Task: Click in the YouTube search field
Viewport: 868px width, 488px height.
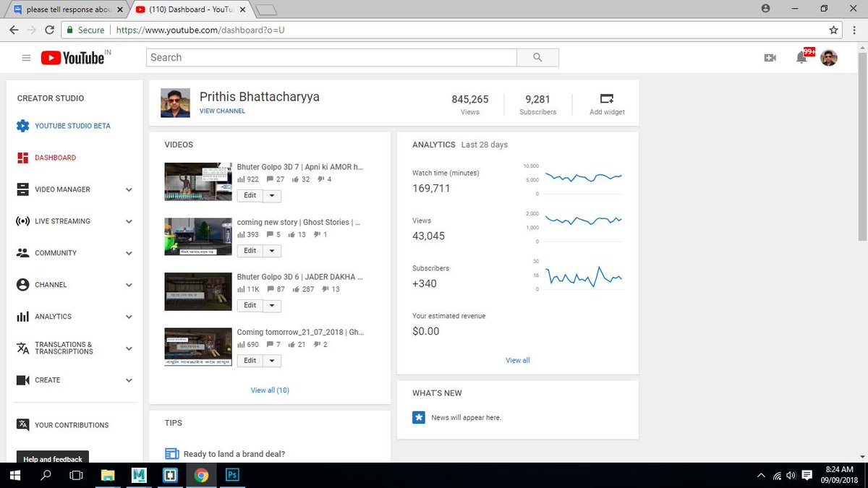Action: pyautogui.click(x=332, y=58)
